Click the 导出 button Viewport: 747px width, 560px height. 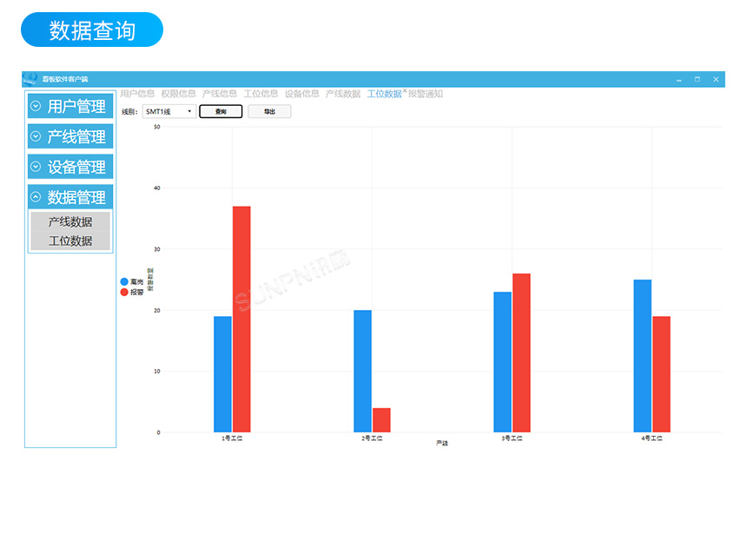(x=269, y=112)
